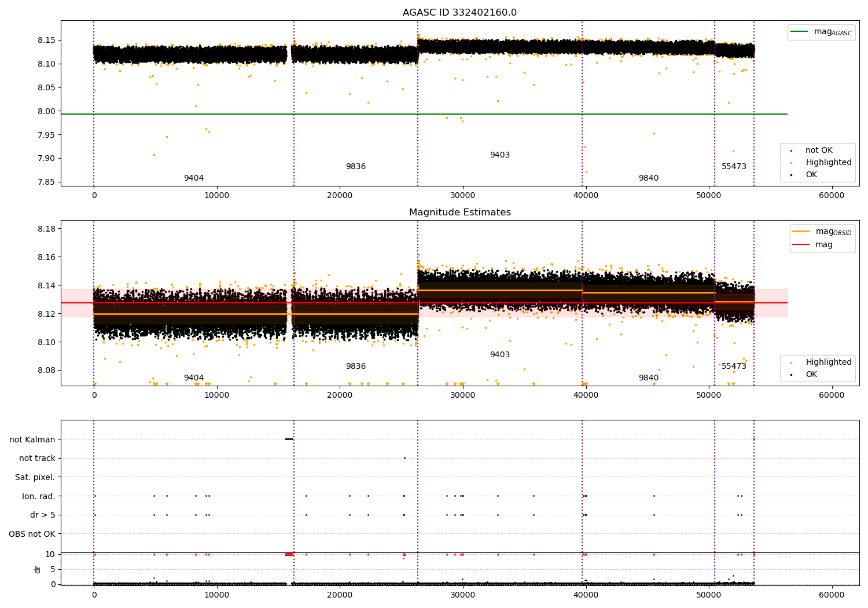The width and height of the screenshot is (868, 608).
Task: Select 'Highlighted' legend entry in Magnitude Estimates plot
Action: [x=828, y=362]
